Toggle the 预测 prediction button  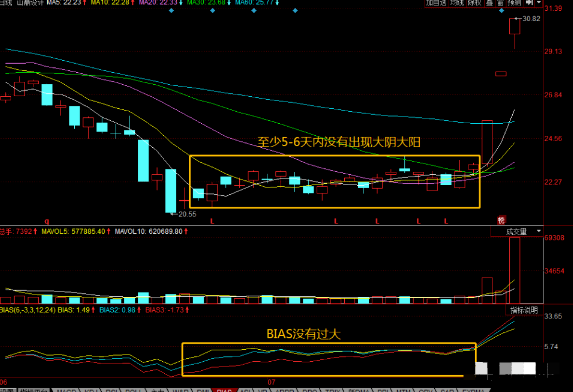(514, 3)
